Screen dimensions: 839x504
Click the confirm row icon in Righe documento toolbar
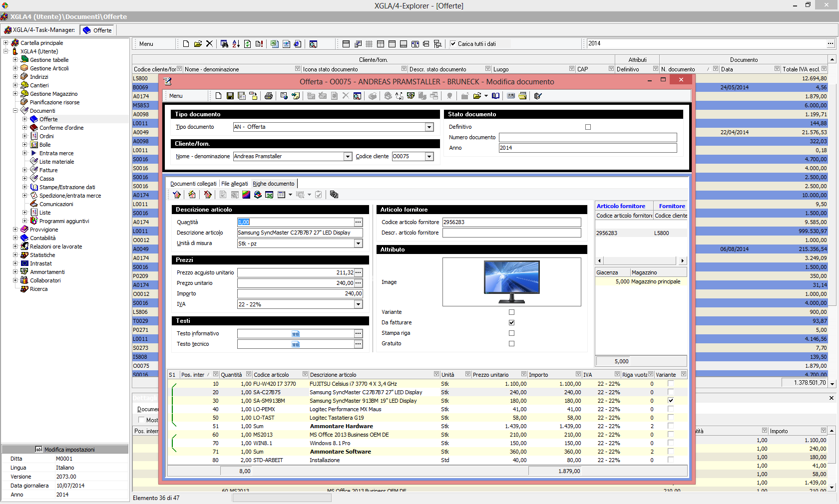(177, 195)
